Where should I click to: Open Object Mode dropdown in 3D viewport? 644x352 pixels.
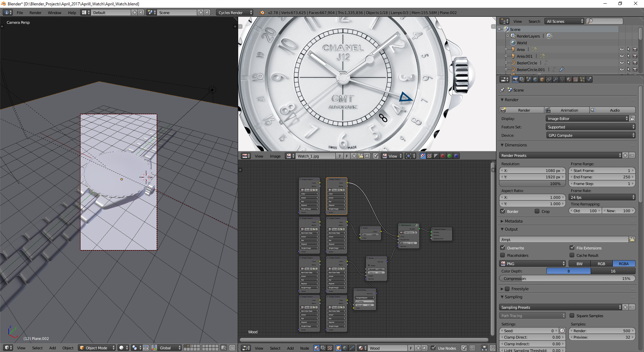97,348
